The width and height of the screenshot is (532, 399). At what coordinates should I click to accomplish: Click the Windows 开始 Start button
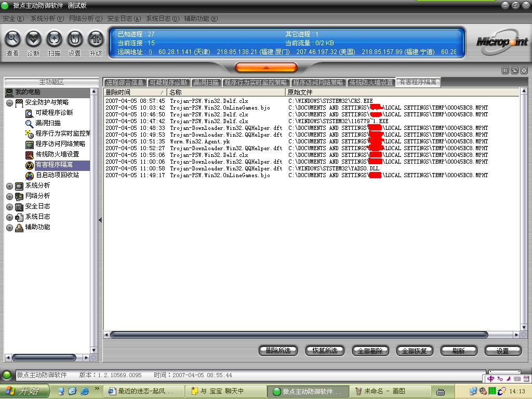click(x=24, y=391)
